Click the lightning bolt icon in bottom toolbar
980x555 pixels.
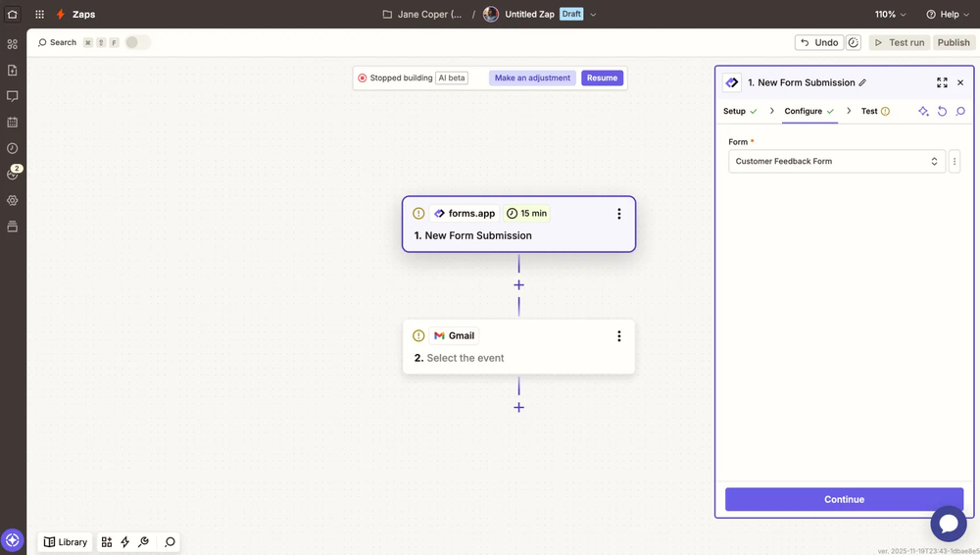point(125,542)
